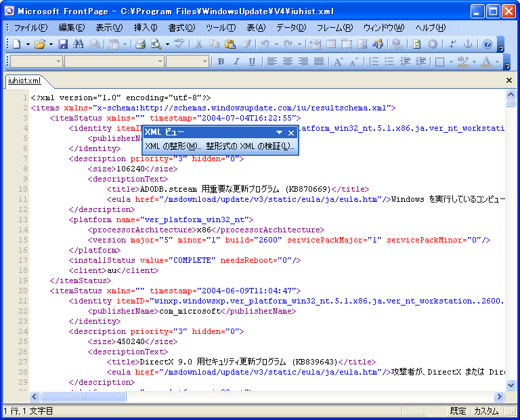Click the Help question mark icon
This screenshot has width=520, height=420.
[487, 44]
